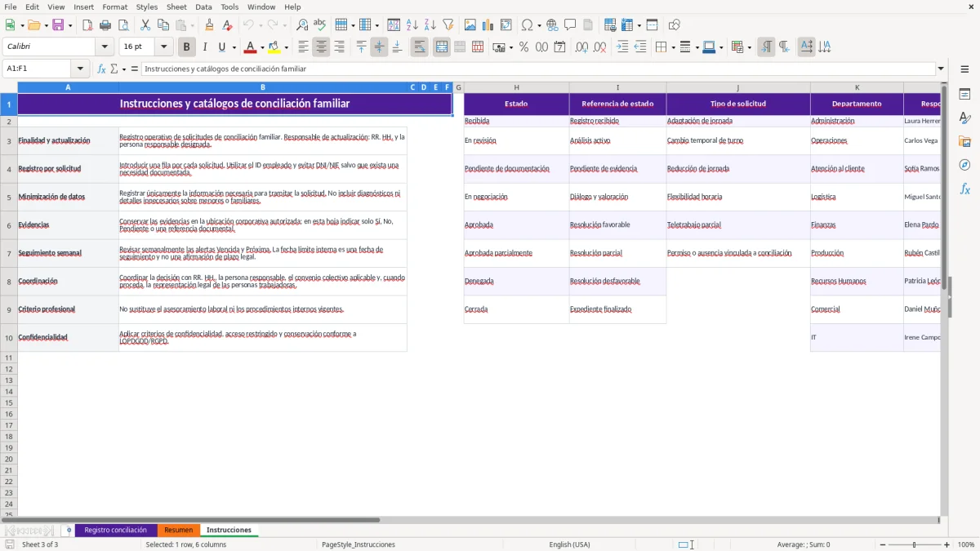This screenshot has width=980, height=551.
Task: Select column K header
Action: [857, 87]
